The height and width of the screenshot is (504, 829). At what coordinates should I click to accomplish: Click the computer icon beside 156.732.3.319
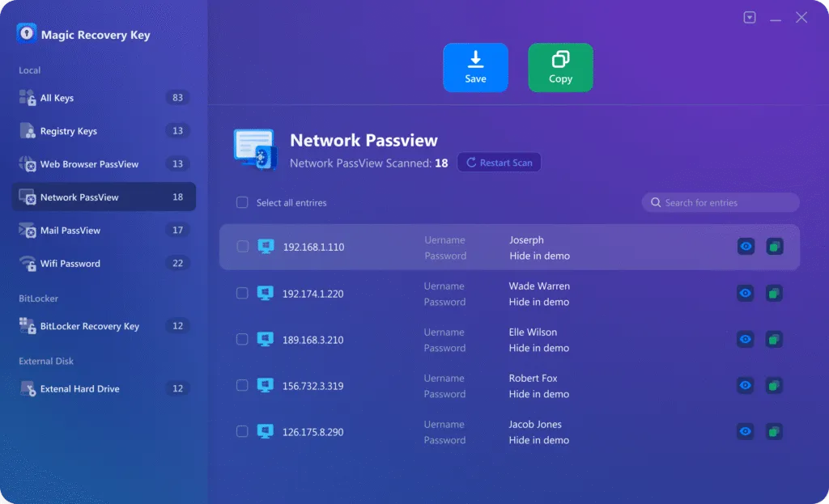click(266, 385)
